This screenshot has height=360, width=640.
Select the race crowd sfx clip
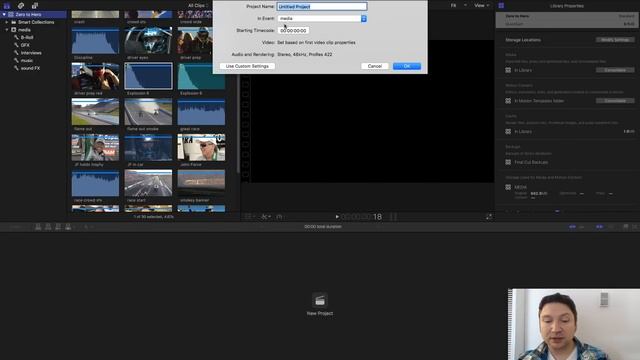tap(95, 183)
